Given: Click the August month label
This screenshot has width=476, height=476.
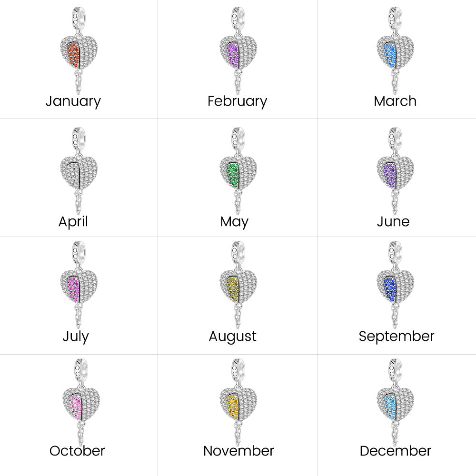Looking at the screenshot, I should tap(232, 337).
